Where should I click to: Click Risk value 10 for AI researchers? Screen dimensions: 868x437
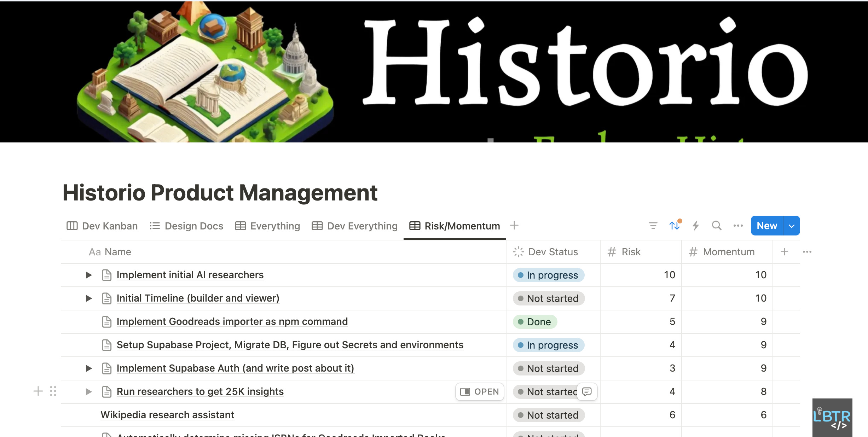pyautogui.click(x=669, y=275)
